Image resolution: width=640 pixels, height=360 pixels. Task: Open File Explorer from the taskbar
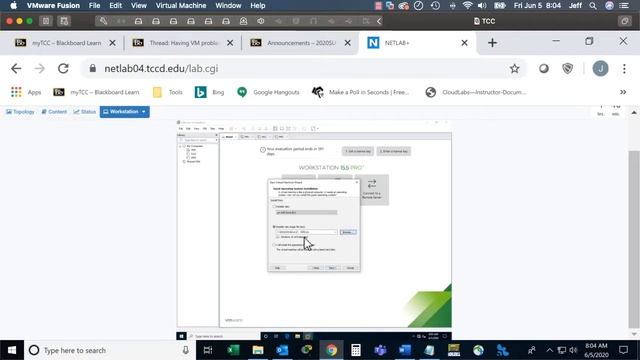coord(258,350)
